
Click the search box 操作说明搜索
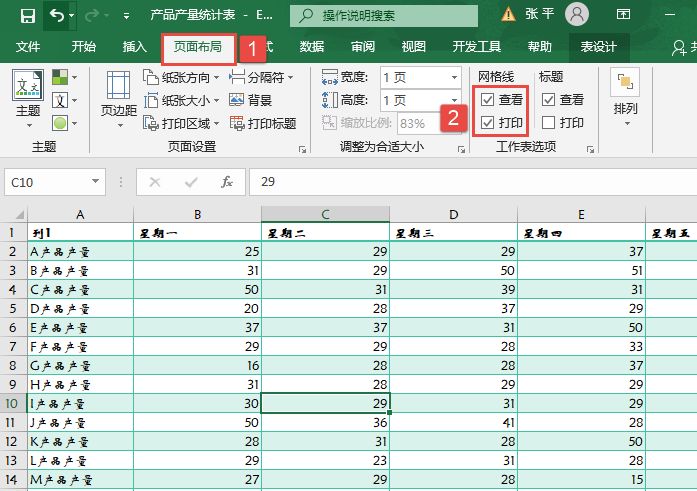pyautogui.click(x=384, y=16)
